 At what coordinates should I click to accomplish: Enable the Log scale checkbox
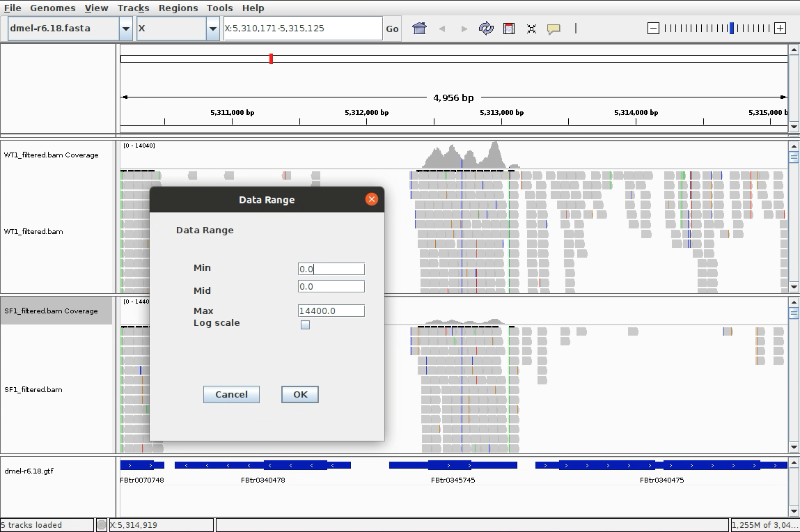(x=305, y=324)
